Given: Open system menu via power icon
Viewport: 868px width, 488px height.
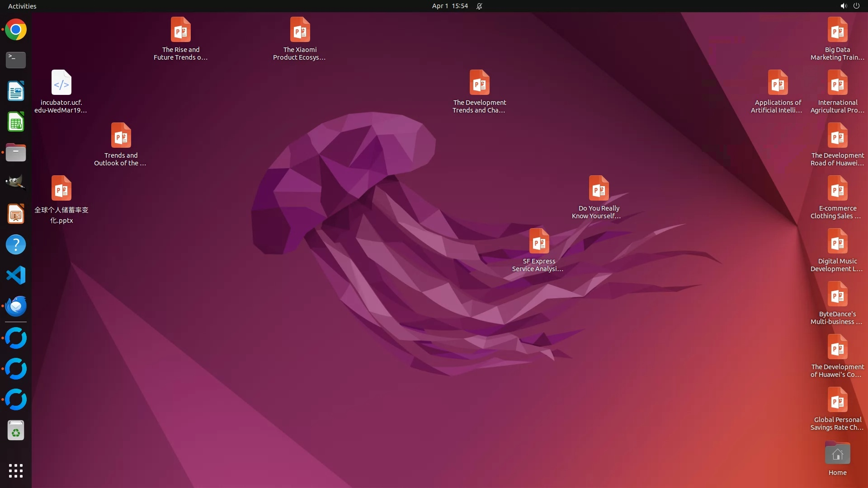Looking at the screenshot, I should 856,6.
